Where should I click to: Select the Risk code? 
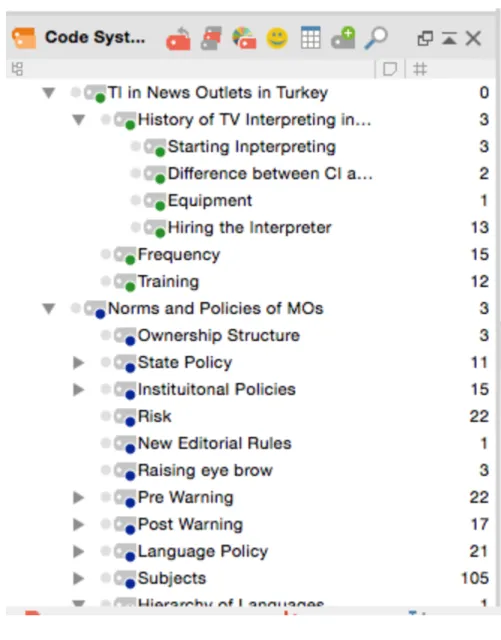point(154,416)
